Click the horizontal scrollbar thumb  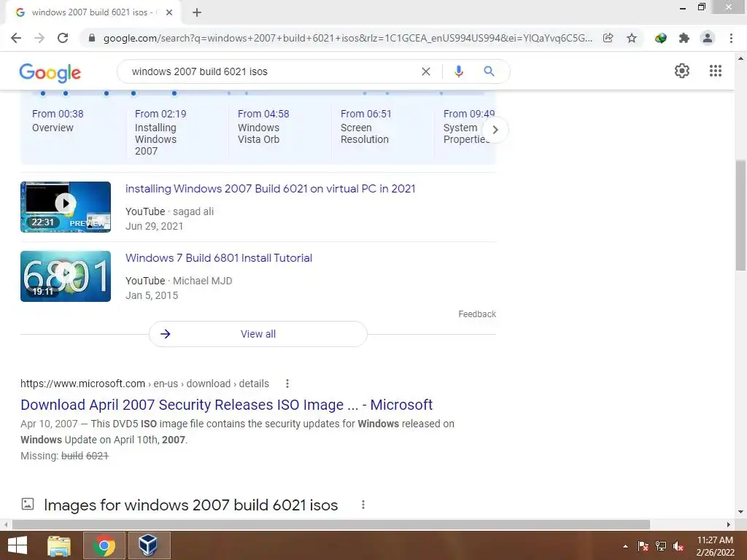(x=331, y=524)
